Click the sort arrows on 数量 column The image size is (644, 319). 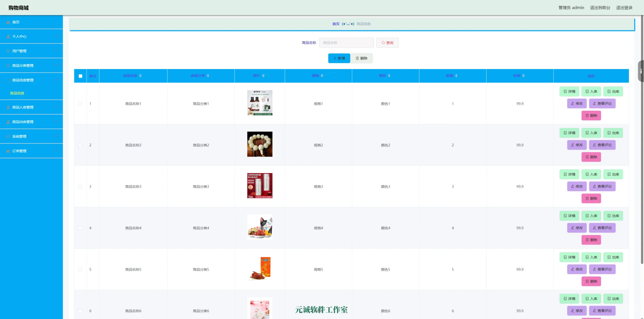click(x=456, y=76)
